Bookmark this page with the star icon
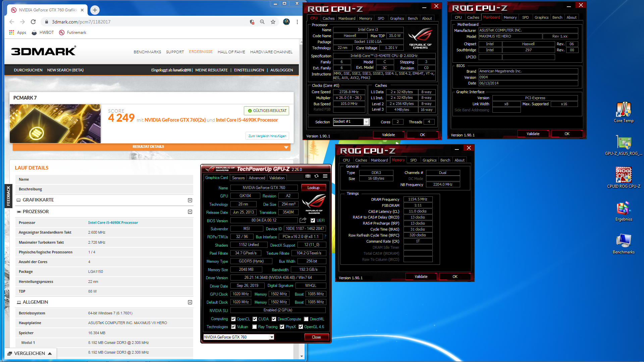This screenshot has height=362, width=644. coord(273,22)
